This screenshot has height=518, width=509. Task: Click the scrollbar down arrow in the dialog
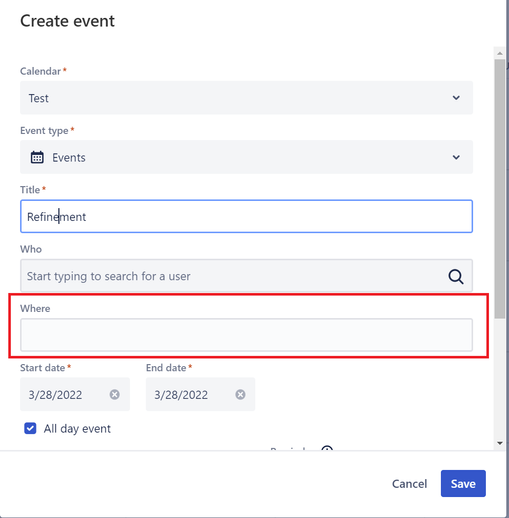click(x=500, y=443)
